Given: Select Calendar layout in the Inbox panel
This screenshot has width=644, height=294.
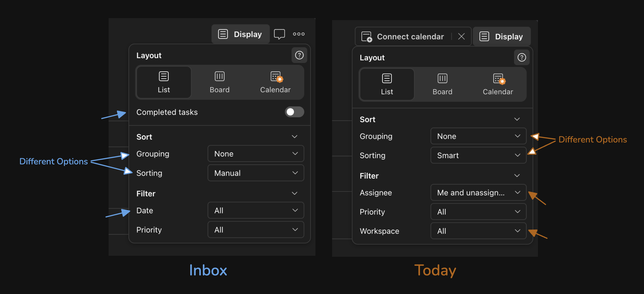Looking at the screenshot, I should coord(275,82).
